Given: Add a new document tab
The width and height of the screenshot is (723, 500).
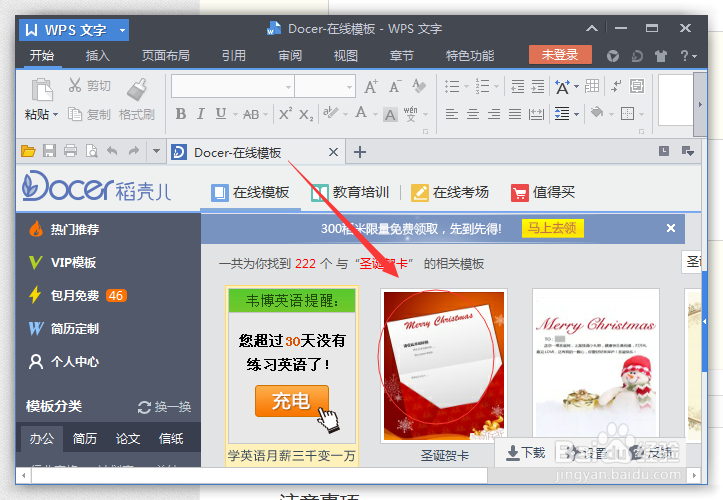Looking at the screenshot, I should tap(360, 152).
